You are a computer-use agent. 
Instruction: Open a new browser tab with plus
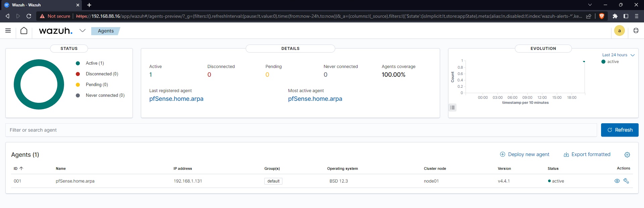89,5
